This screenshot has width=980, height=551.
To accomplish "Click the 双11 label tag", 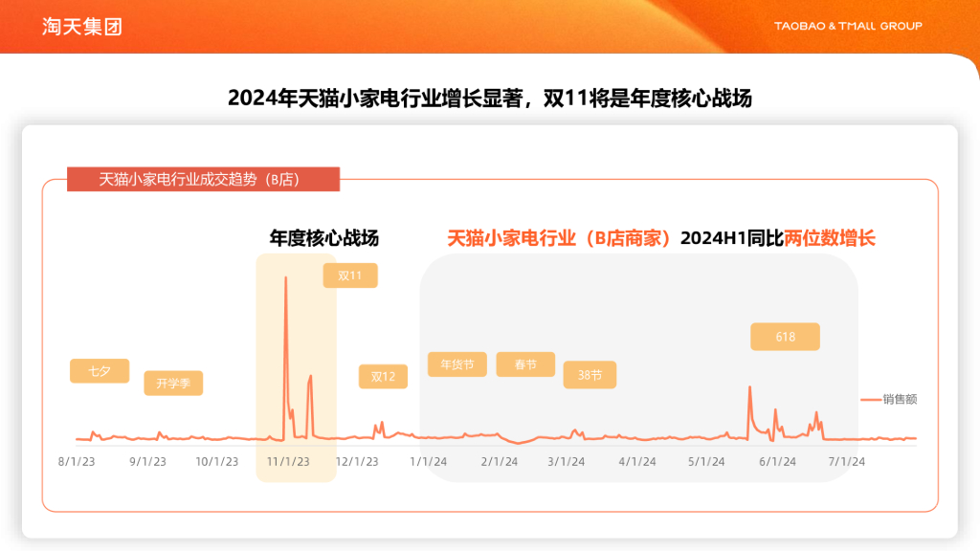I will point(350,275).
